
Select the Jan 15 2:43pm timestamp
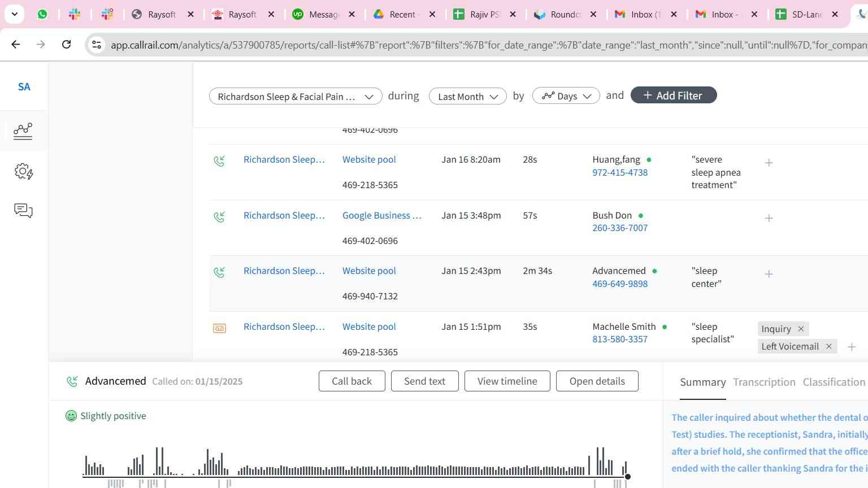(x=471, y=271)
